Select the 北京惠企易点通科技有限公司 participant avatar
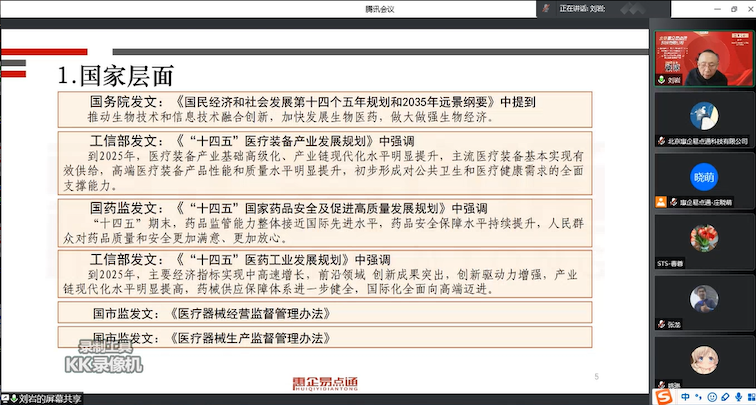The height and width of the screenshot is (405, 756). coord(704,116)
